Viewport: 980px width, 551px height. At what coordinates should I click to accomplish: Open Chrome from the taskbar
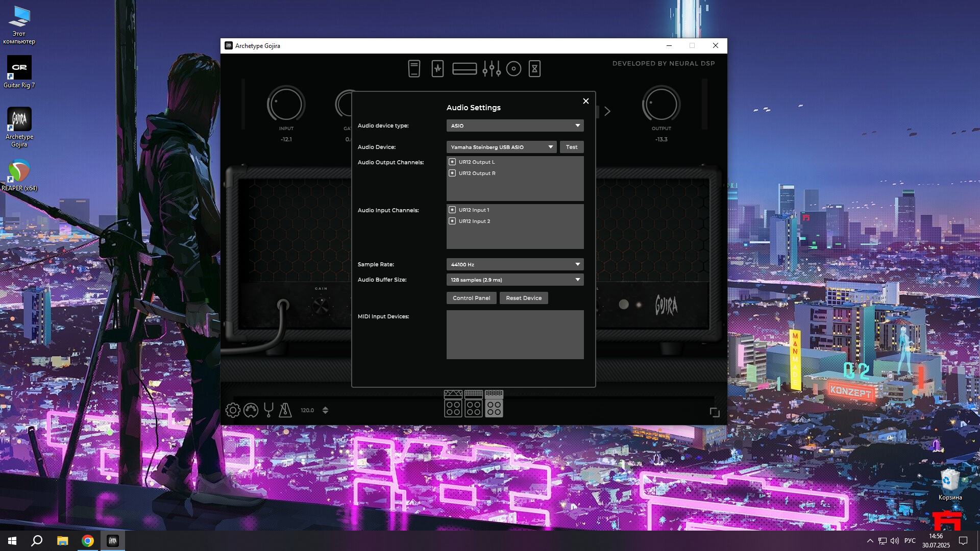pos(88,541)
